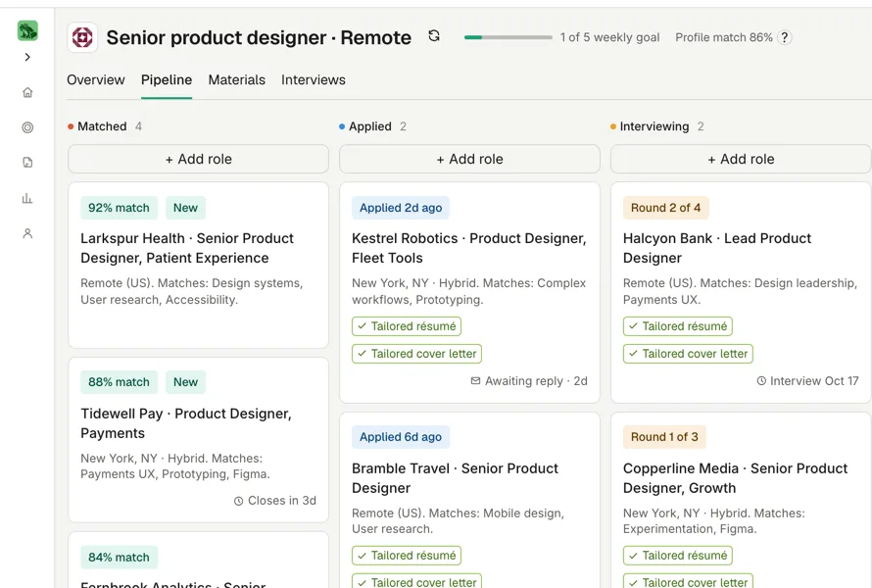Click Tailored cover letter on the Halcyon Bank card

[x=689, y=354]
